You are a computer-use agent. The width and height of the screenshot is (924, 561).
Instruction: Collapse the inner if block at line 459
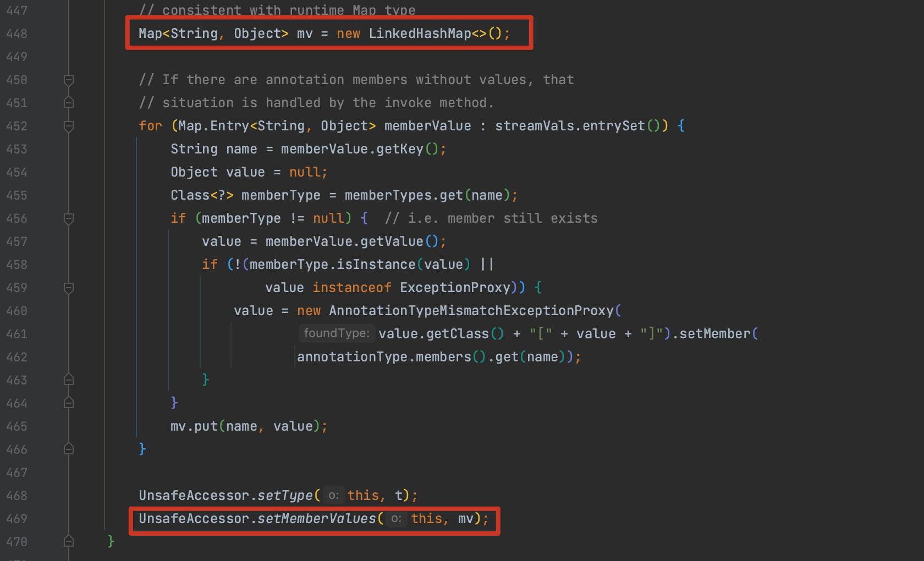click(69, 288)
